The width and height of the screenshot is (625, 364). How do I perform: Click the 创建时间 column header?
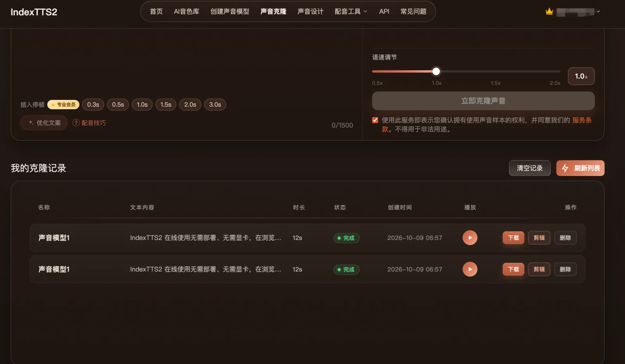point(400,208)
